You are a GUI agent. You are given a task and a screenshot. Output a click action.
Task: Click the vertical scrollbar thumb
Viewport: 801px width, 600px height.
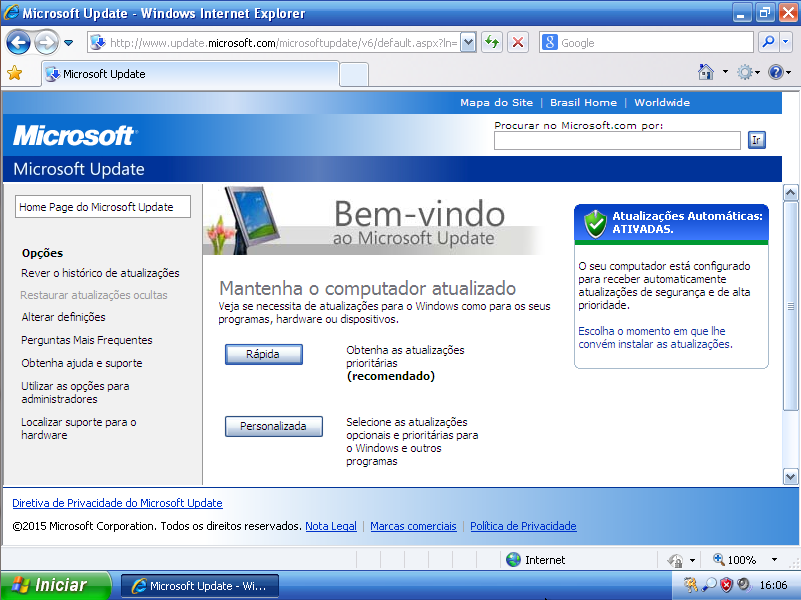[790, 306]
